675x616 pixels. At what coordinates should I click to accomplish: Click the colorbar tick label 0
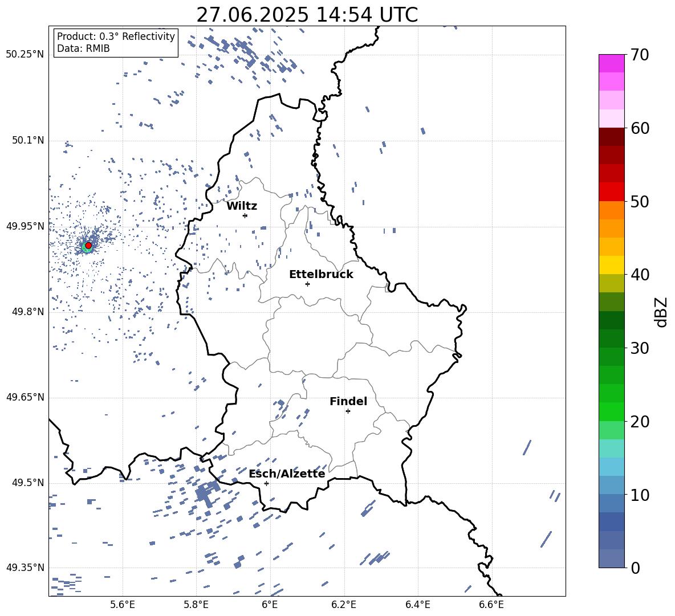[x=636, y=568]
